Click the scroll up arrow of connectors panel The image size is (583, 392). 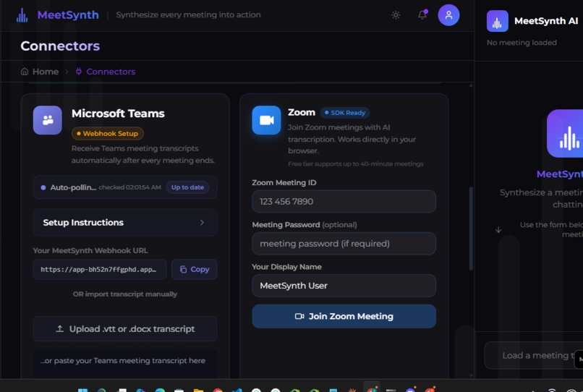coord(471,85)
